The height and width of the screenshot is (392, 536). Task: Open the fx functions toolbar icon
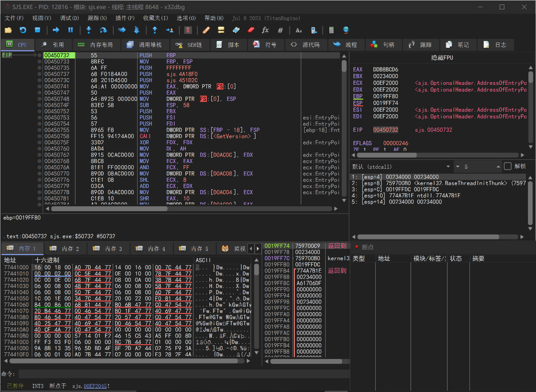click(x=265, y=30)
